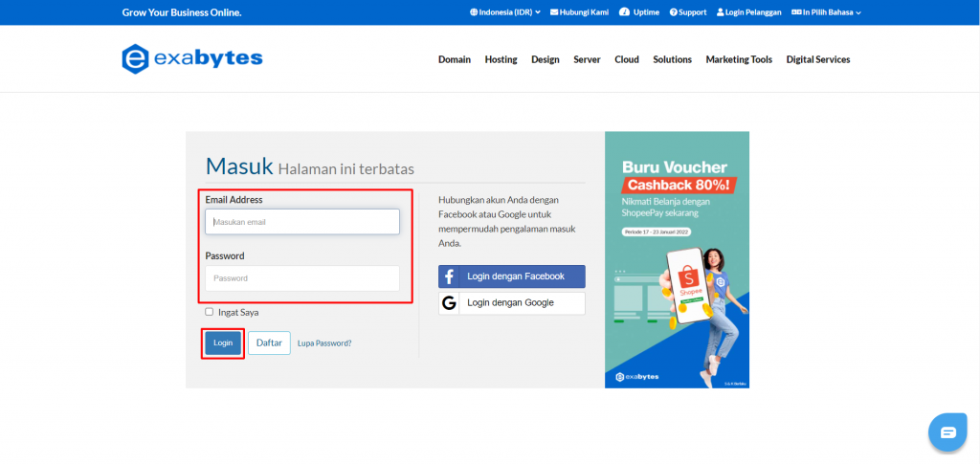
Task: Click the blue Login button
Action: click(222, 342)
